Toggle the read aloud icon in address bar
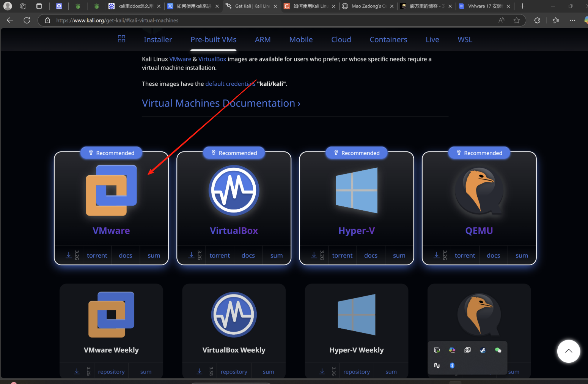Image resolution: width=588 pixels, height=384 pixels. 502,20
